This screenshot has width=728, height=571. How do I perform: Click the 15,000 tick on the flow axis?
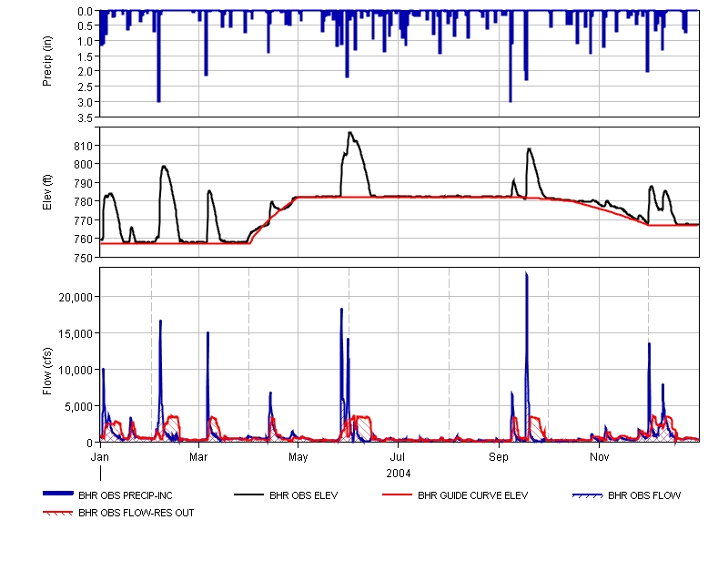(x=76, y=334)
